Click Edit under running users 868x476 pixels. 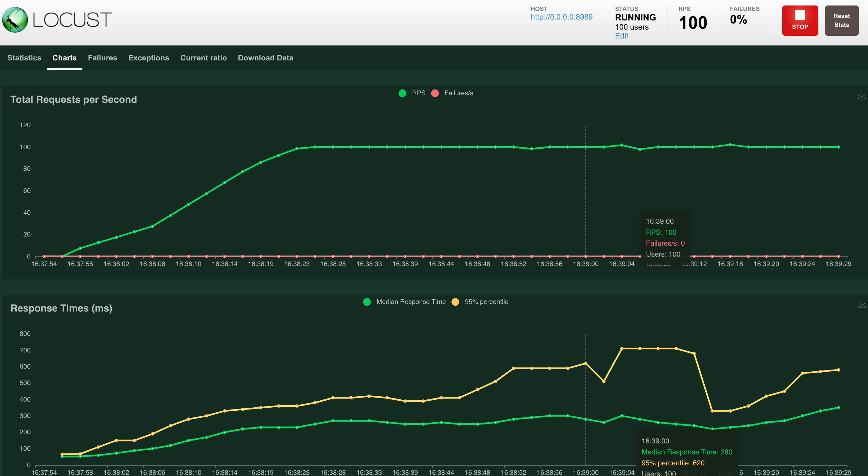(621, 36)
